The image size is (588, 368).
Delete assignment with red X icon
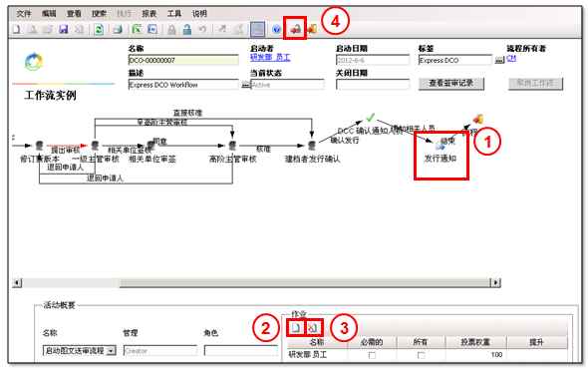coord(312,328)
